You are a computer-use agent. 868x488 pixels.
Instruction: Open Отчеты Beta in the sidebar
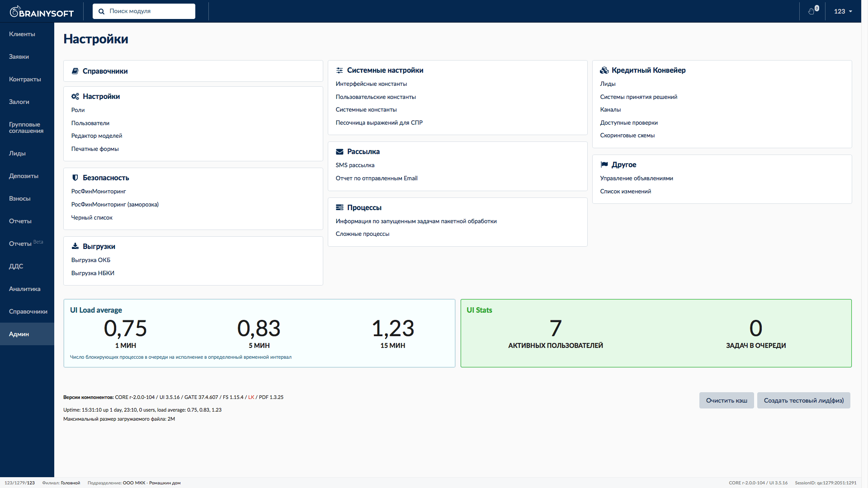(x=27, y=244)
